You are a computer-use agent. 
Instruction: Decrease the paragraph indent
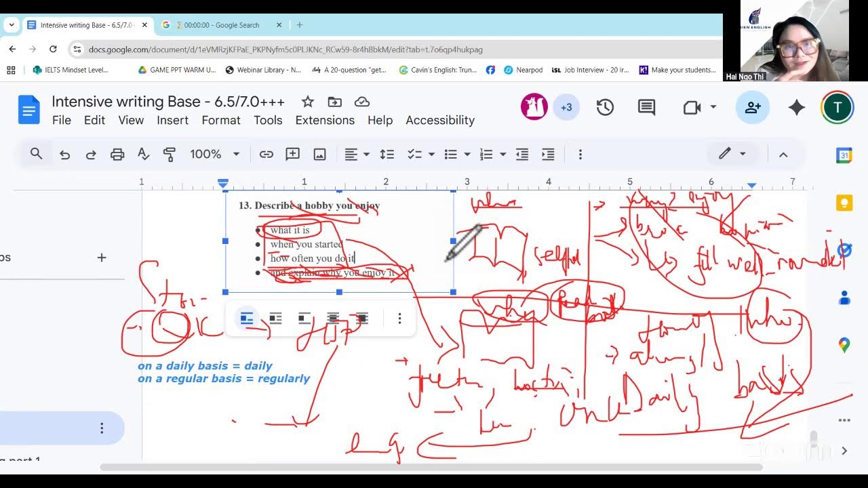click(521, 155)
